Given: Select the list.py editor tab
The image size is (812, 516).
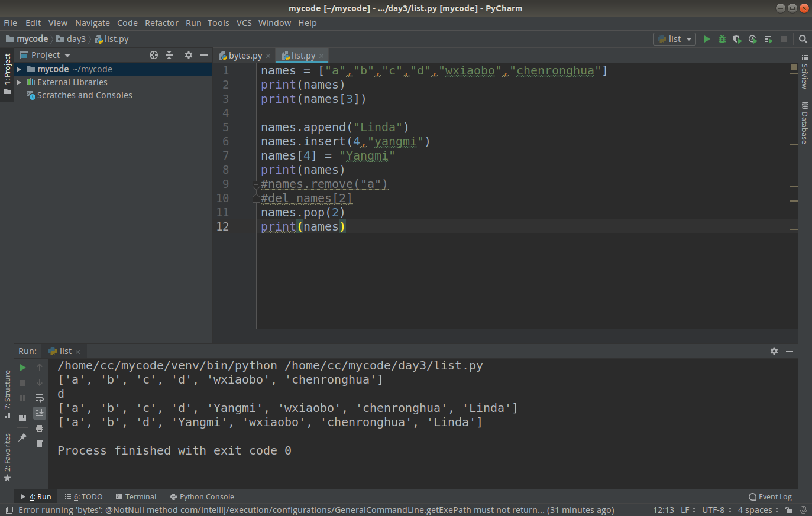Looking at the screenshot, I should pyautogui.click(x=303, y=56).
